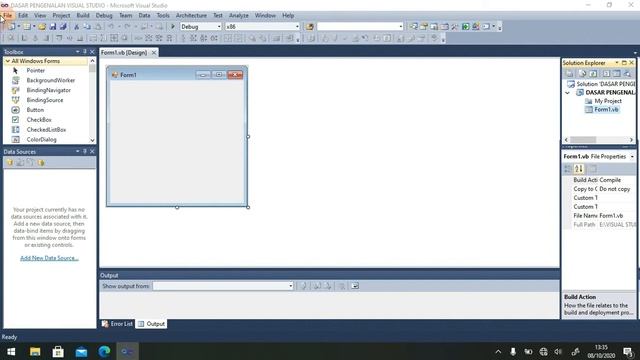This screenshot has height=360, width=640.
Task: Save the current file with the floppy icon
Action: coord(53,27)
